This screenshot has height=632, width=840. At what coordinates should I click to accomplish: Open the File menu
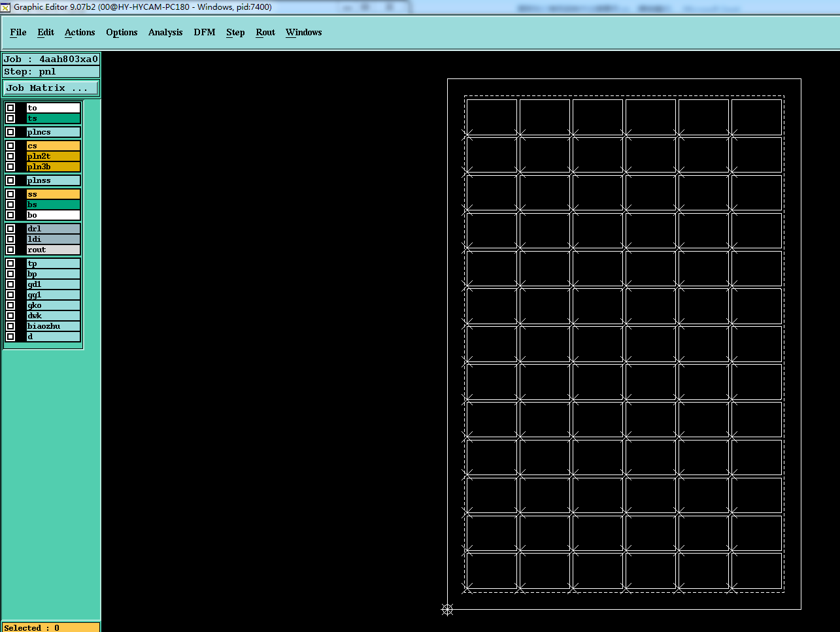18,32
